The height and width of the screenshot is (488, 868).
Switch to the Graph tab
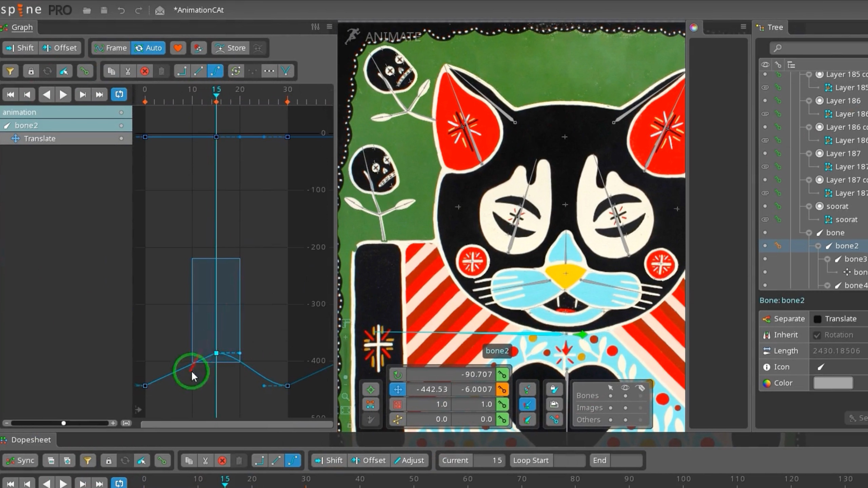click(19, 27)
